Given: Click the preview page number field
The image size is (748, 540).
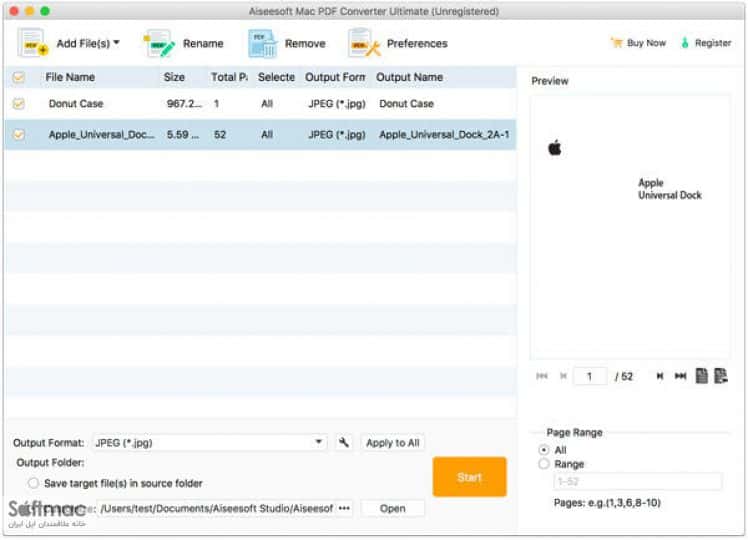Looking at the screenshot, I should [x=590, y=376].
